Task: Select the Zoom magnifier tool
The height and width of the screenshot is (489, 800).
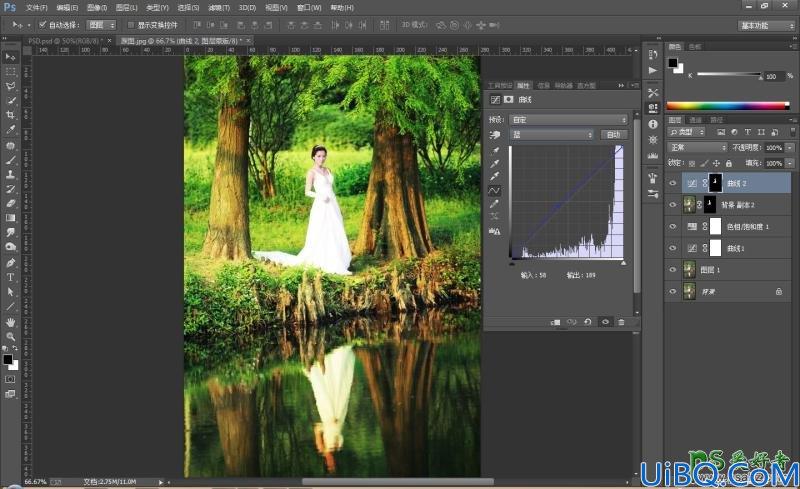Action: pos(10,336)
